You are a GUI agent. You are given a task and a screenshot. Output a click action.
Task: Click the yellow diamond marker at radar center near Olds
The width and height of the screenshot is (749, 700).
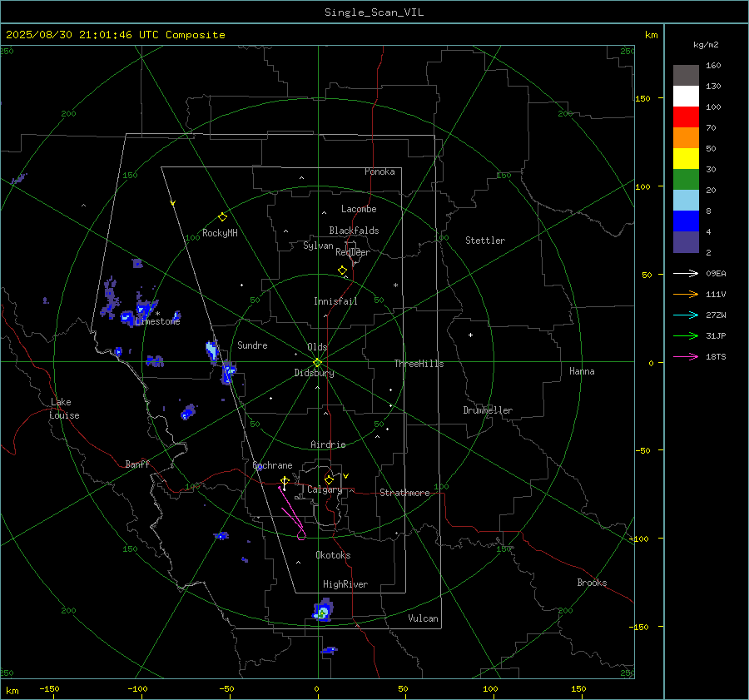(x=318, y=362)
